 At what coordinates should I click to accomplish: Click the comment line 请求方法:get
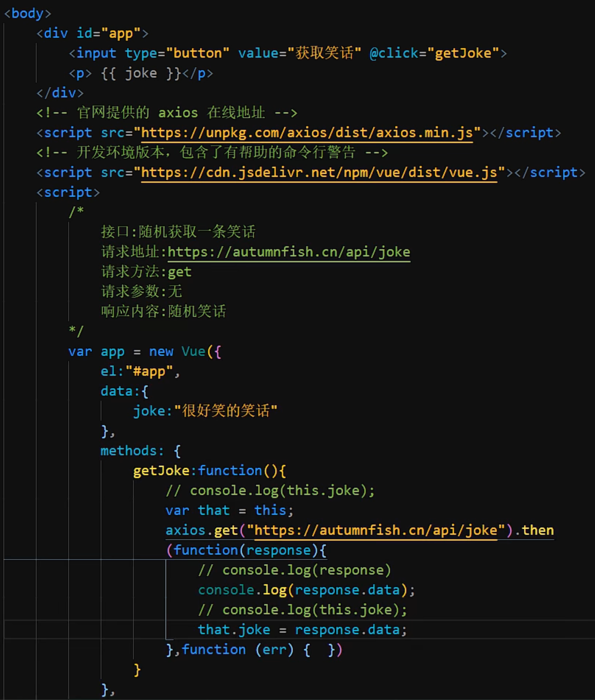(146, 272)
